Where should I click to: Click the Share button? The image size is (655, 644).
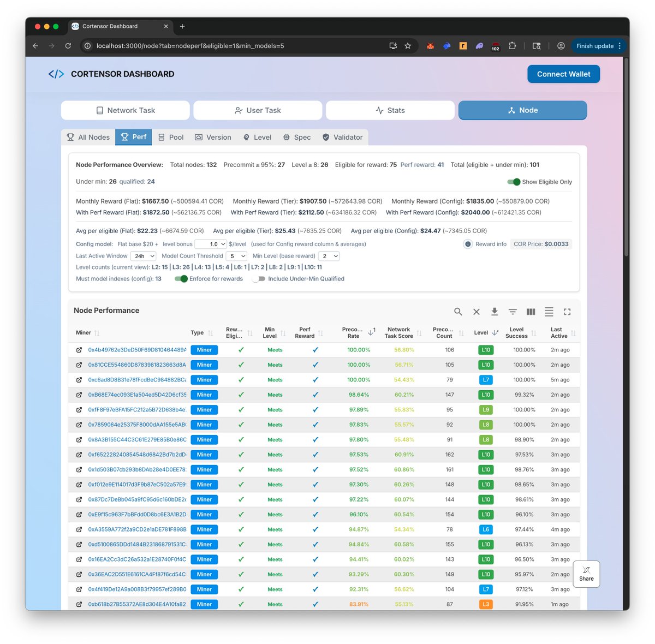tap(586, 574)
